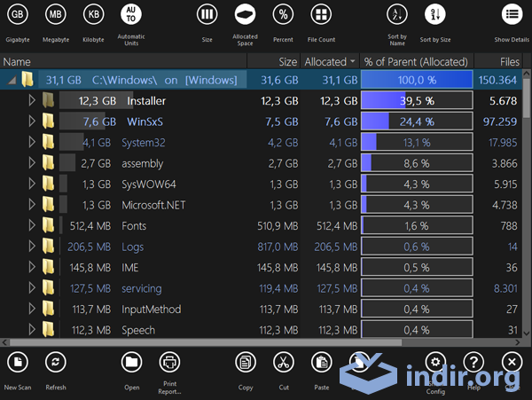Click the Open folder icon

click(131, 363)
